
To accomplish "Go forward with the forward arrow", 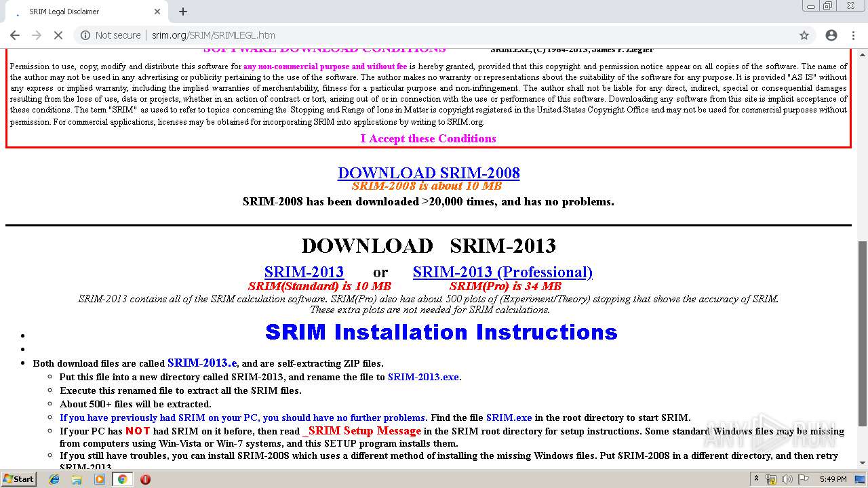I will coord(37,35).
